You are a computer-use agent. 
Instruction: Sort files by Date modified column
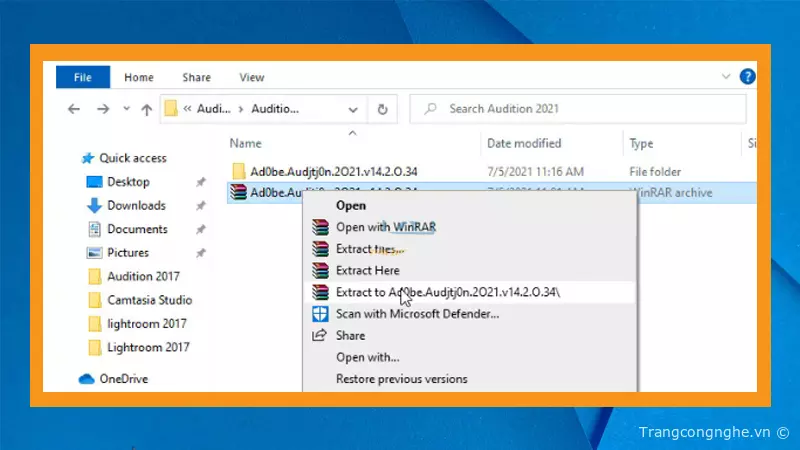tap(524, 143)
